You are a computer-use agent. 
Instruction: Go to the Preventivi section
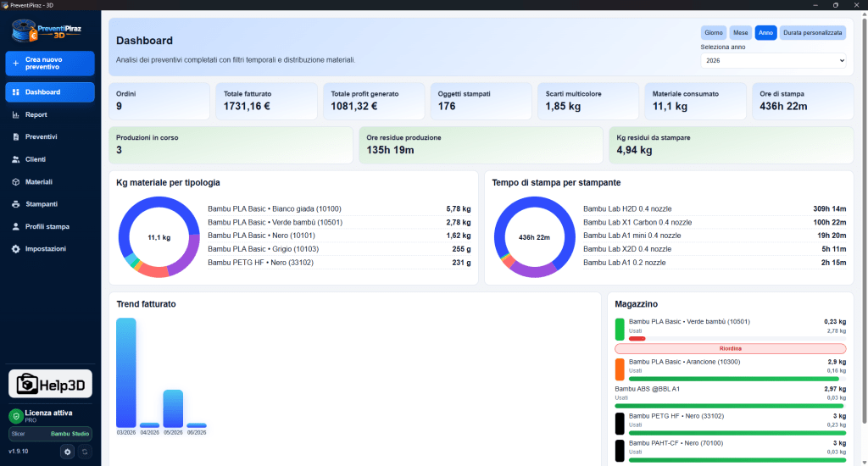[50, 136]
